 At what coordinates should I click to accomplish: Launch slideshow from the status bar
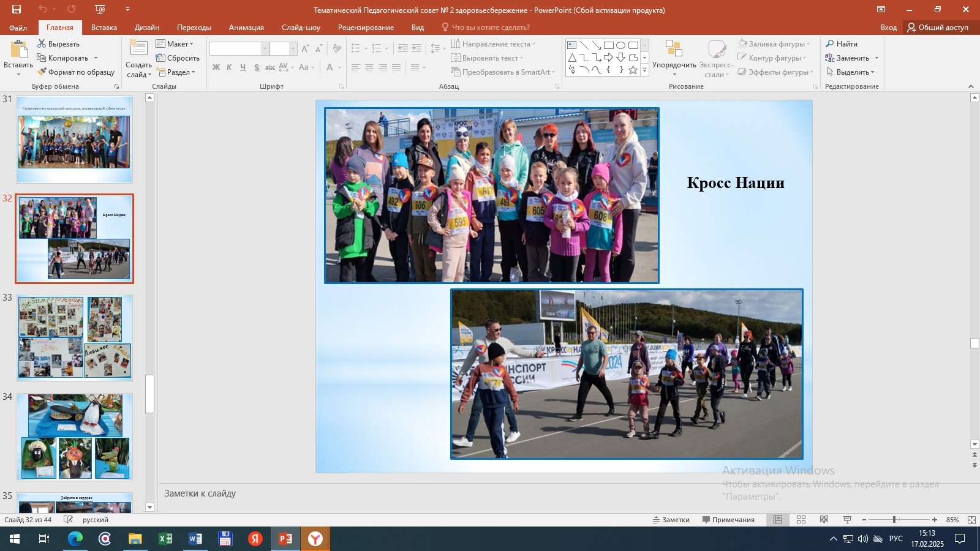tap(848, 520)
